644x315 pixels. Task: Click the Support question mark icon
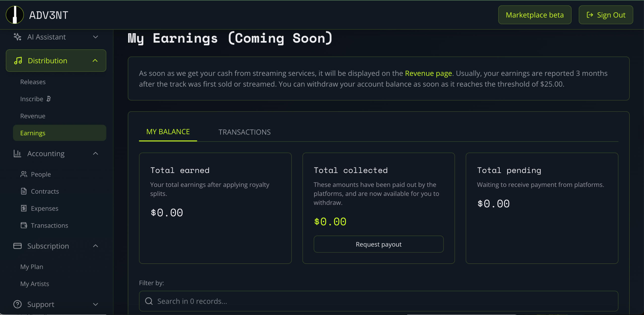pyautogui.click(x=17, y=304)
